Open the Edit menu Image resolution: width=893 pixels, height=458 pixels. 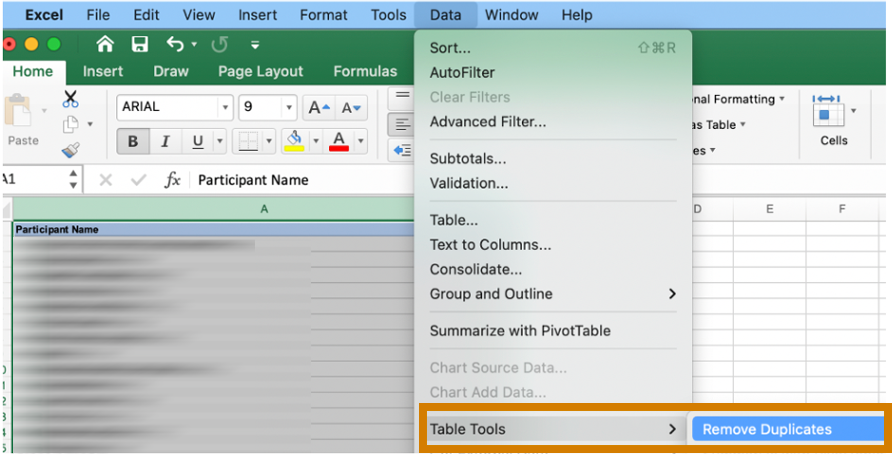146,15
